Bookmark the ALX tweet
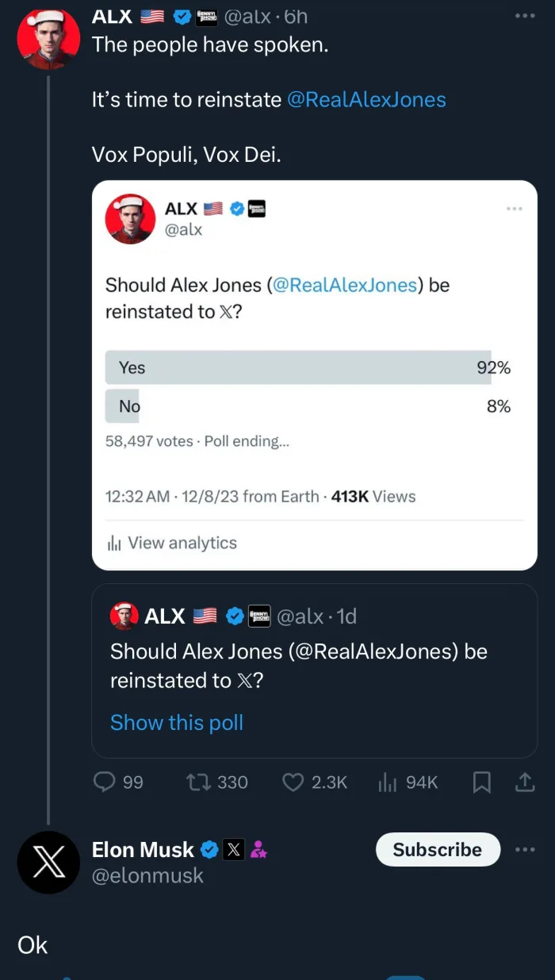The image size is (555, 980). (x=481, y=782)
